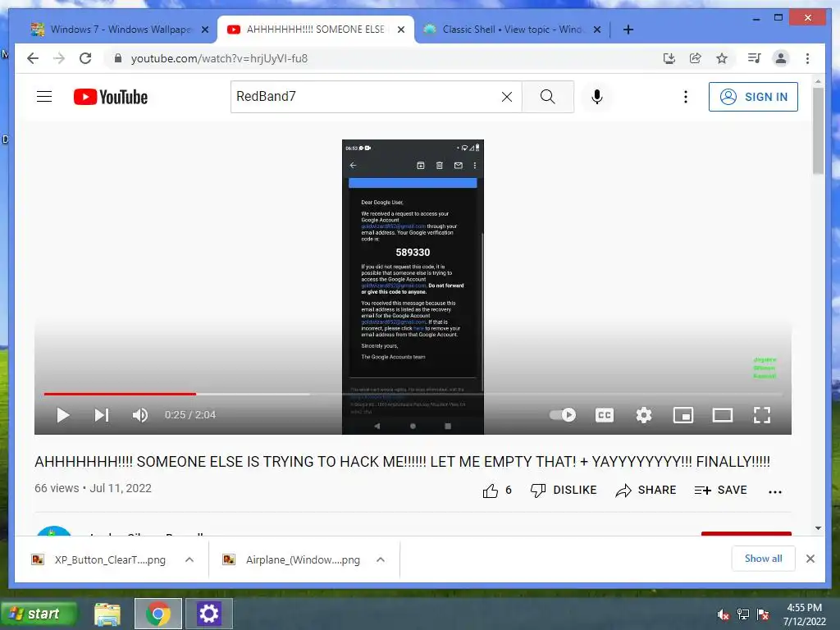Open Chrome media controls icon
Image resolution: width=840 pixels, height=630 pixels.
pyautogui.click(x=755, y=58)
